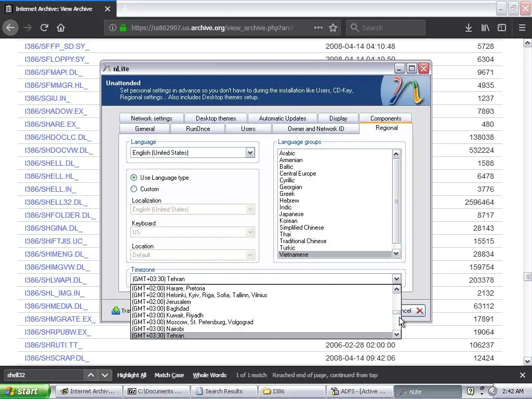
Task: Open Owner and Network ID tab
Action: 316,129
